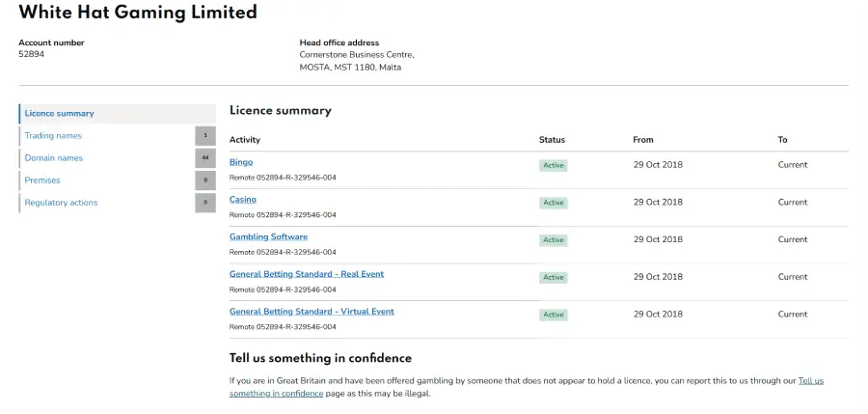Click the Domain names count badge showing 44

pos(205,158)
